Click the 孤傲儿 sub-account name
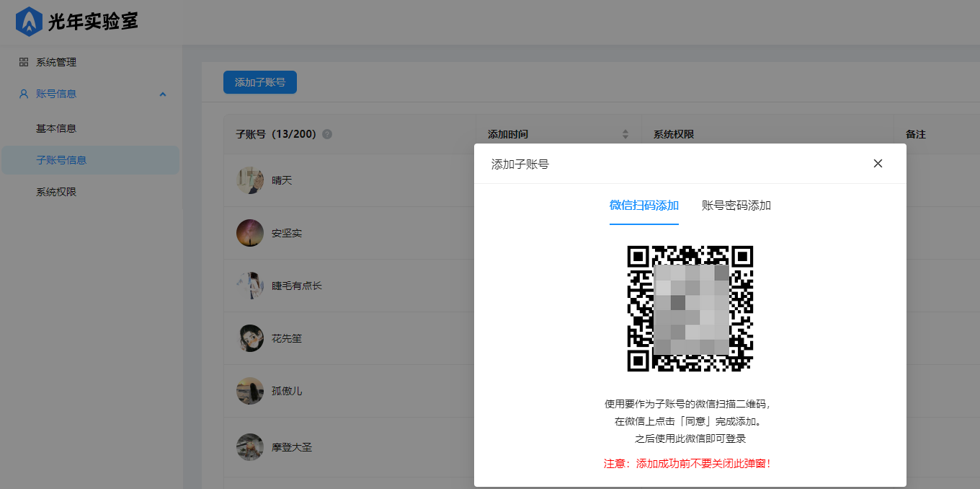 pyautogui.click(x=287, y=391)
